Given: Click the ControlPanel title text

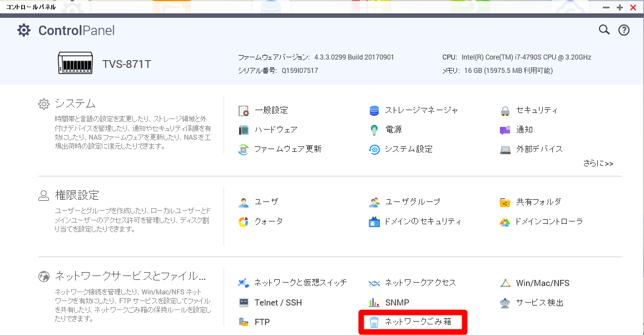Looking at the screenshot, I should pyautogui.click(x=76, y=31).
